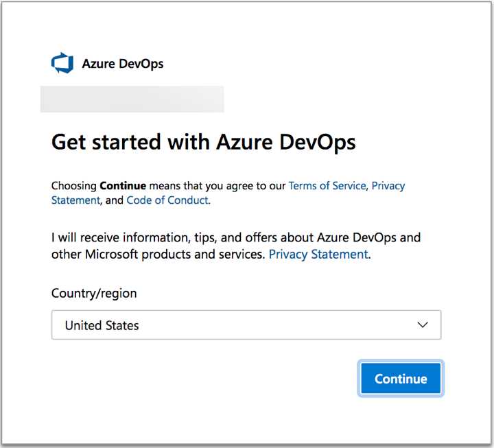Open the Terms of Service link
Viewport: 494px width, 448px height.
(x=327, y=185)
